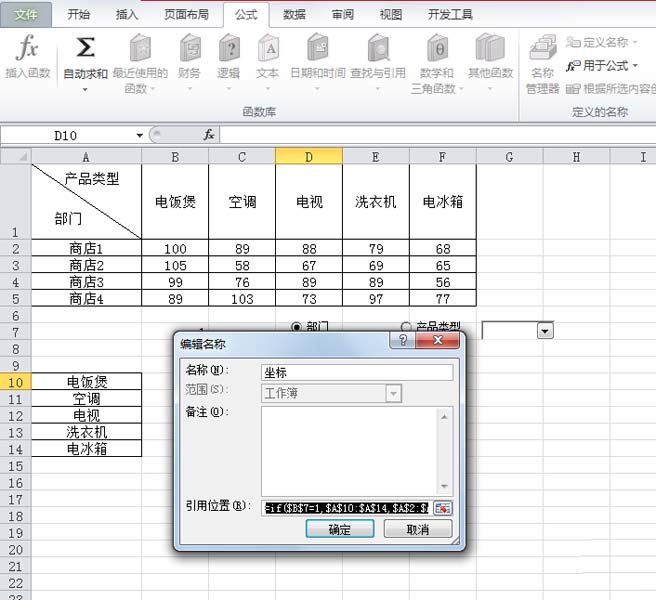Select header cell 电冰箱 in row 1
656x600 pixels.
tap(443, 202)
